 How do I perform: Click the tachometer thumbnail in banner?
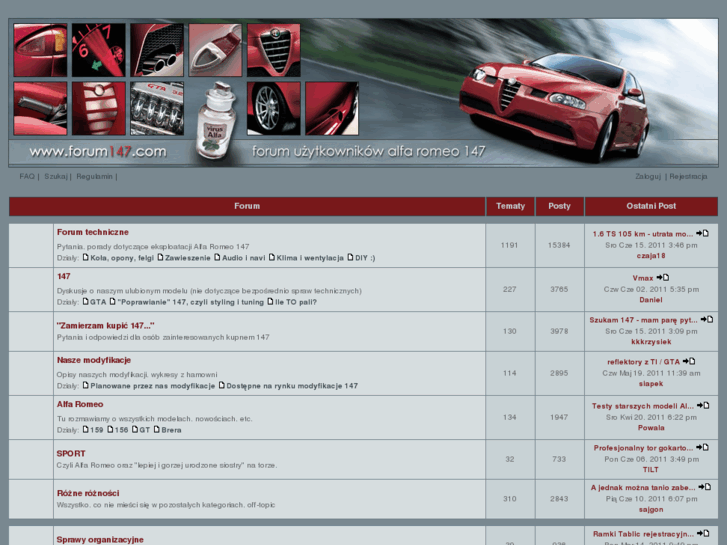click(x=98, y=50)
